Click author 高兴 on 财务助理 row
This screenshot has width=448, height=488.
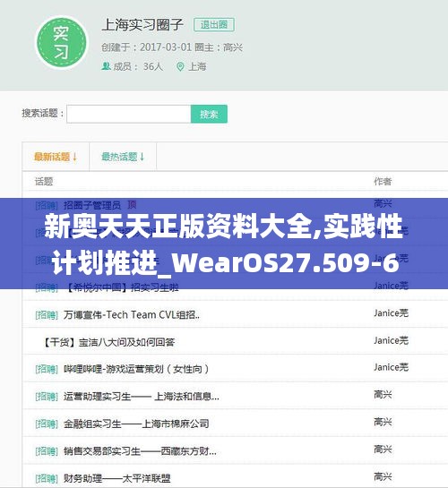(x=383, y=476)
